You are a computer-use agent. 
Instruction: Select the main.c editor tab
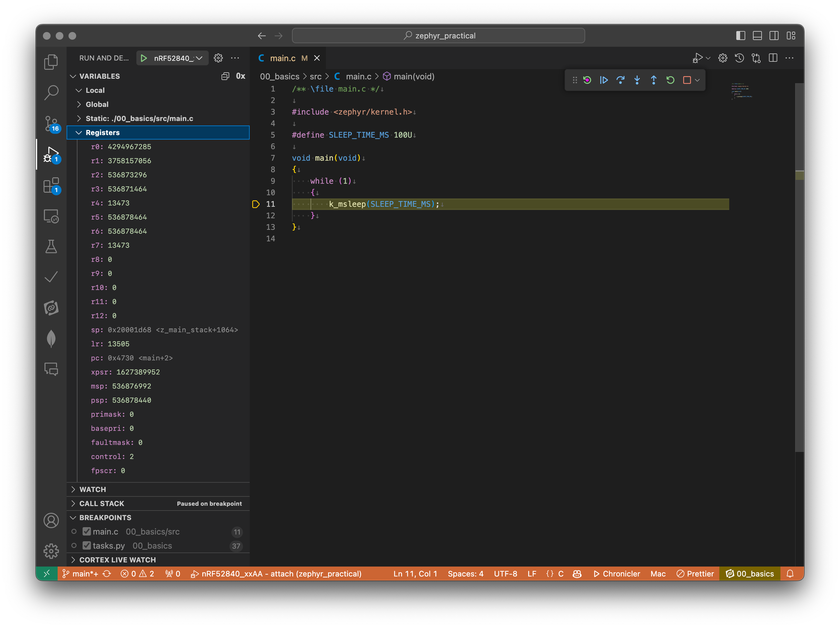point(283,58)
